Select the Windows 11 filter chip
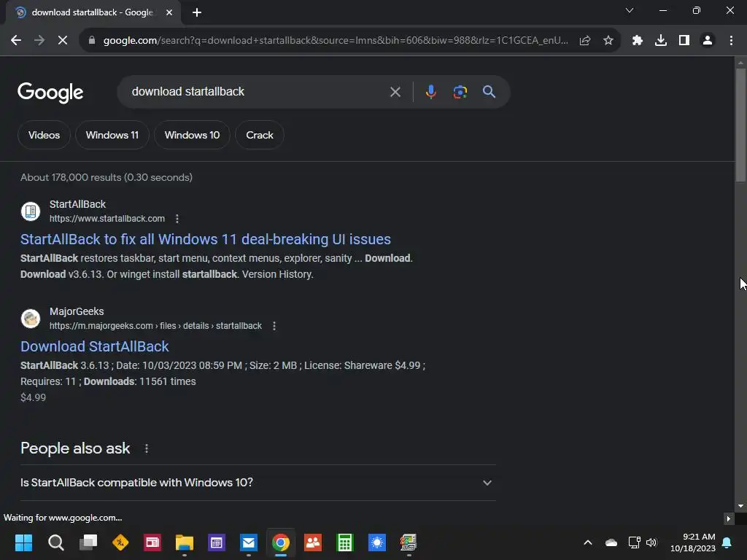This screenshot has width=747, height=560. tap(112, 135)
